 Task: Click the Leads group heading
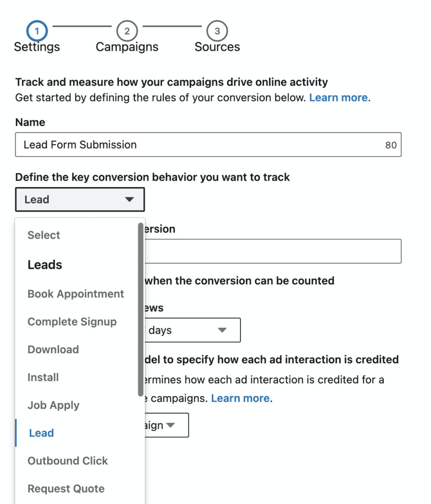(45, 264)
